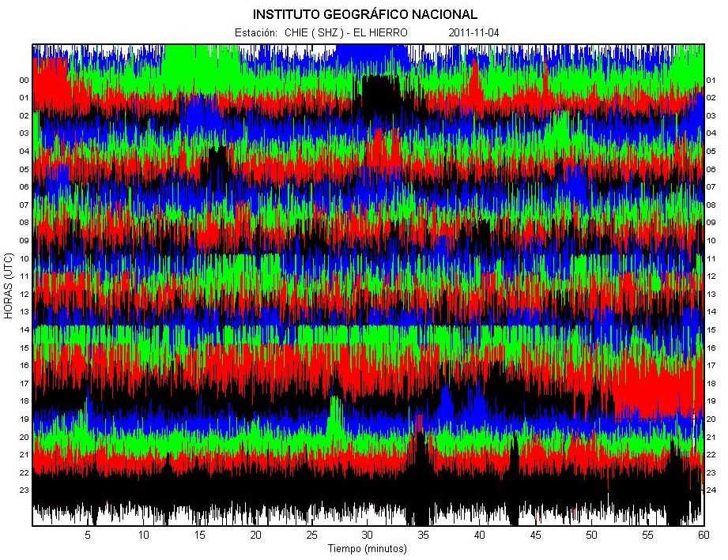This screenshot has height=560, width=728.
Task: Click the 35 minute tick on time axis
Action: (424, 536)
